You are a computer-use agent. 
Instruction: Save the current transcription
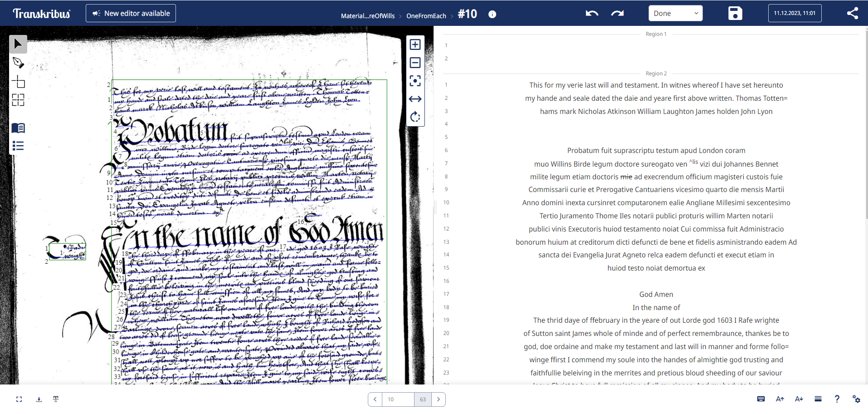[735, 13]
